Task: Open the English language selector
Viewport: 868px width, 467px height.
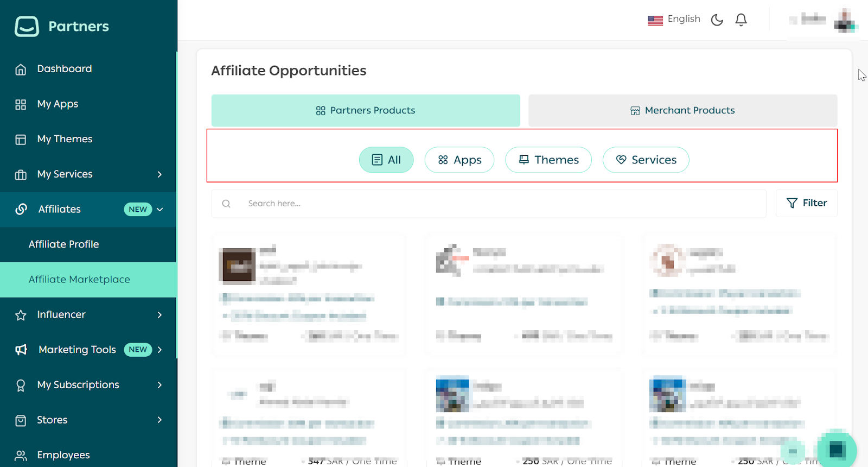Action: tap(674, 20)
